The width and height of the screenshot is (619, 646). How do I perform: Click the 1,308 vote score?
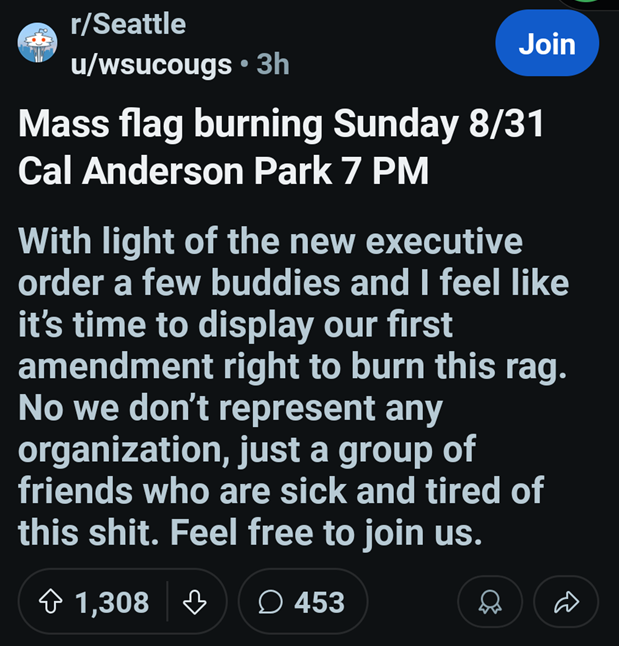(113, 602)
